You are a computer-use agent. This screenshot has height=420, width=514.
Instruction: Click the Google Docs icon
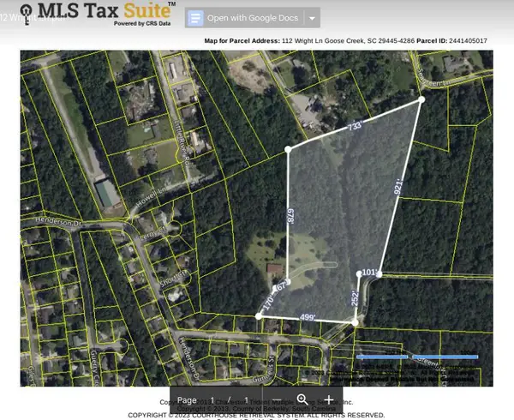pos(195,18)
